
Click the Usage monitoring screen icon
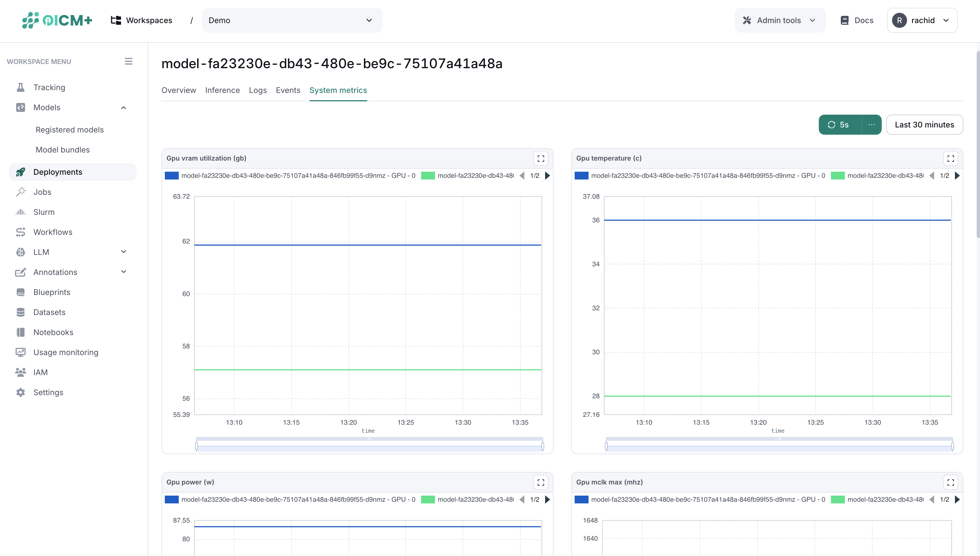21,352
